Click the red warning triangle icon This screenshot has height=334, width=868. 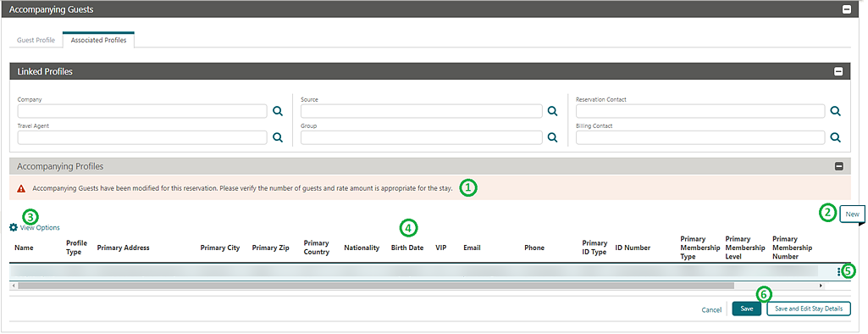point(21,188)
